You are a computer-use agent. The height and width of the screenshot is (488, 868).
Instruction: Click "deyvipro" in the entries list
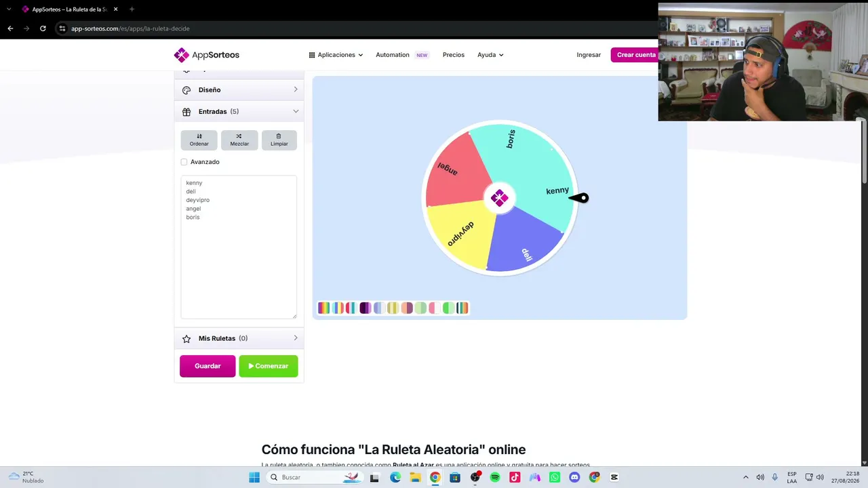click(197, 200)
